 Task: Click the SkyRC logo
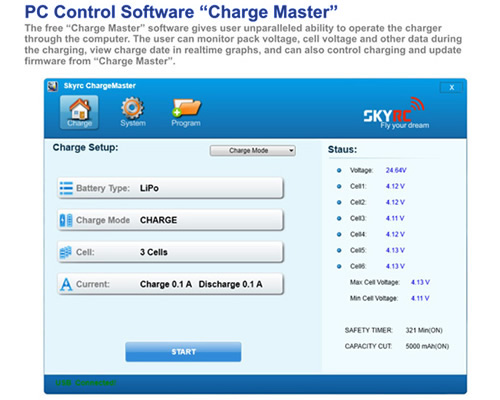click(x=396, y=113)
